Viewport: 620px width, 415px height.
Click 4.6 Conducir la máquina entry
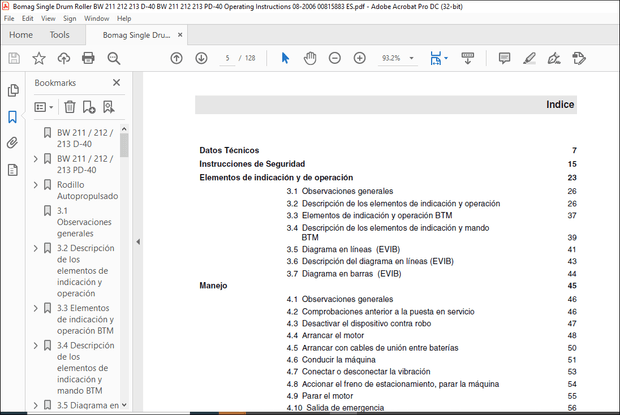(331, 360)
